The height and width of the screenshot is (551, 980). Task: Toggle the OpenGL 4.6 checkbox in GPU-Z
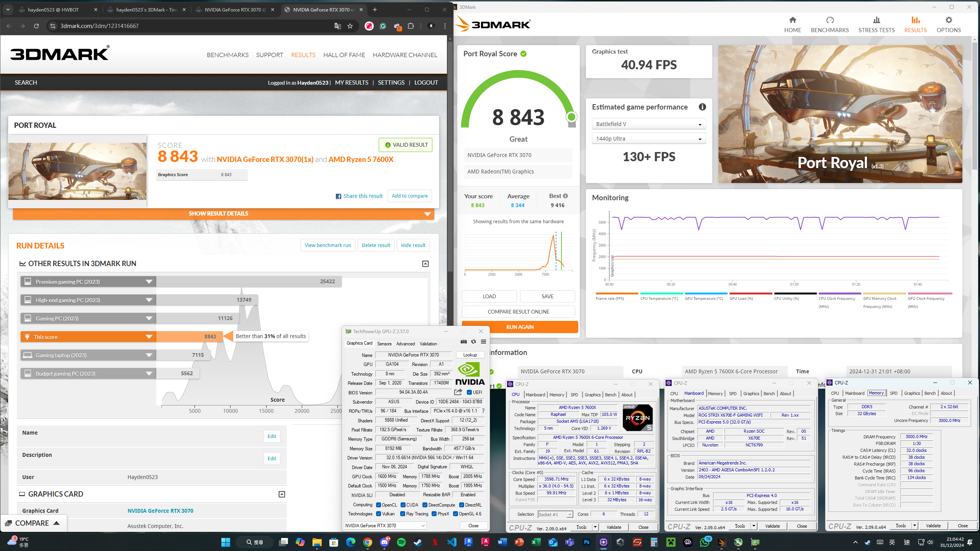point(455,513)
